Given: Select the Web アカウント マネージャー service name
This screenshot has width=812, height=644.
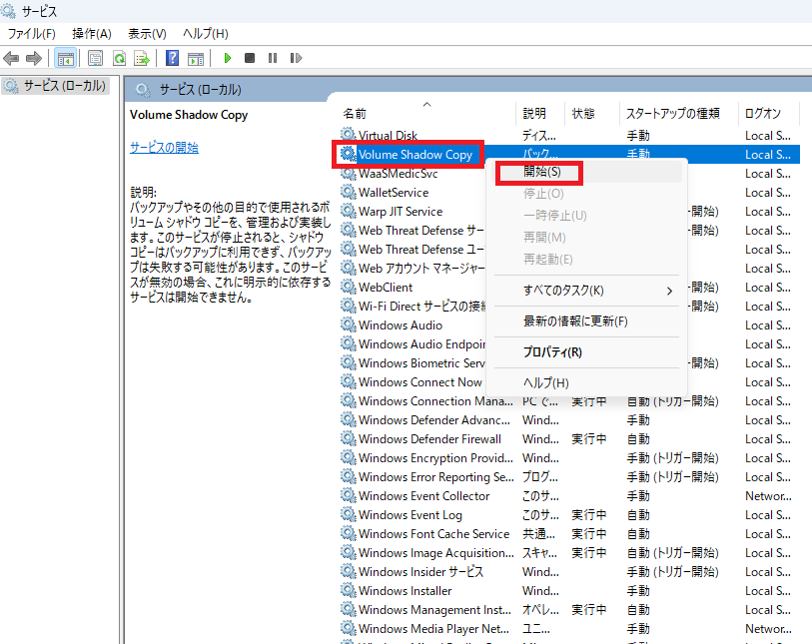Looking at the screenshot, I should tap(421, 269).
